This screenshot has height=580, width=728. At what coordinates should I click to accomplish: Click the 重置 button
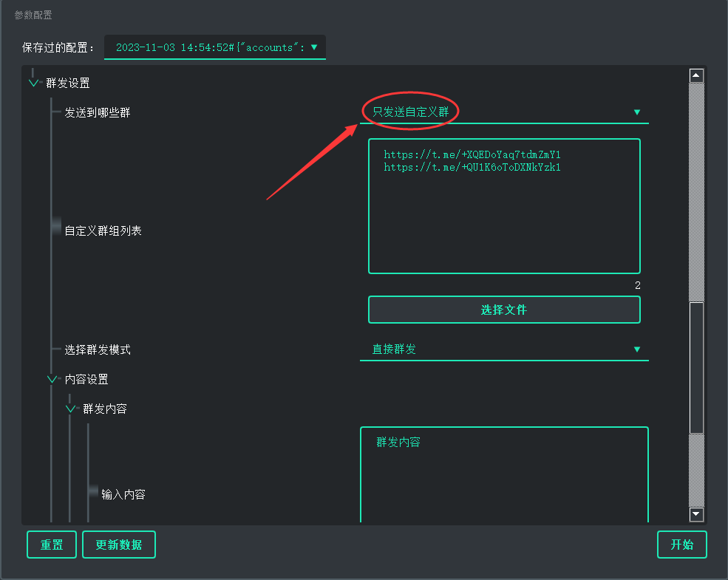point(52,545)
